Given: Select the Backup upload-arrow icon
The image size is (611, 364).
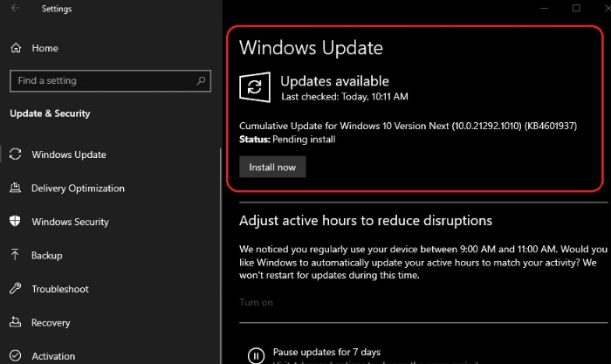Looking at the screenshot, I should pyautogui.click(x=15, y=255).
